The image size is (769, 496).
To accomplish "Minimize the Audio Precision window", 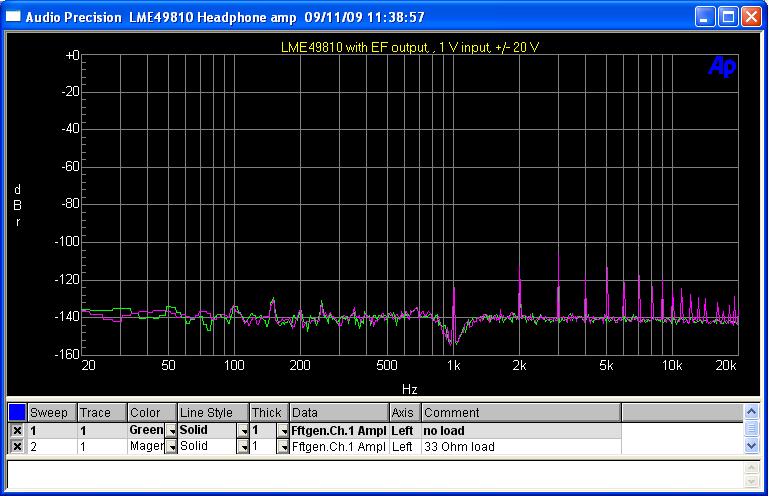I will pyautogui.click(x=705, y=17).
